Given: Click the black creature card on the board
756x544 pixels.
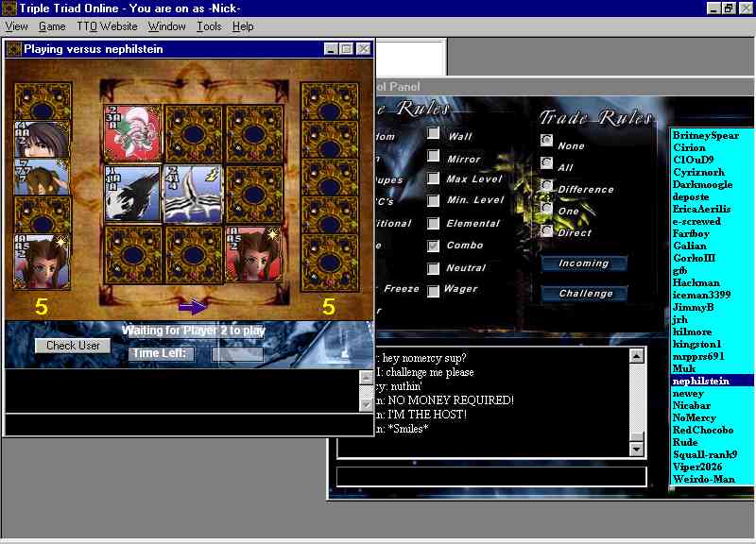Looking at the screenshot, I should pyautogui.click(x=132, y=195).
